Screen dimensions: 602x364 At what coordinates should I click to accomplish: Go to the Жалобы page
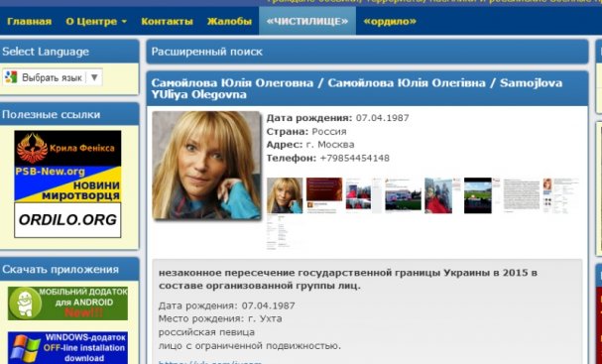click(x=229, y=21)
